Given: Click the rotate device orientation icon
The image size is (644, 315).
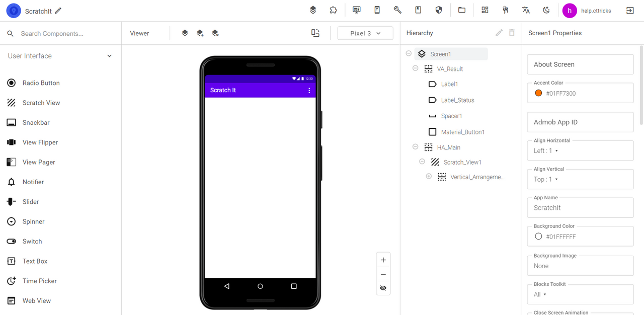Looking at the screenshot, I should pos(315,33).
